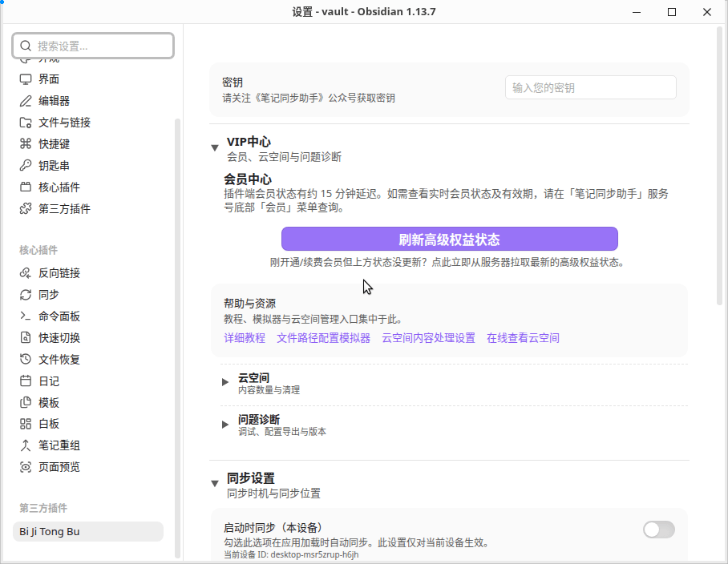This screenshot has width=728, height=564.
Task: Click the history clock icon beside 文件恢复
Action: pos(26,359)
